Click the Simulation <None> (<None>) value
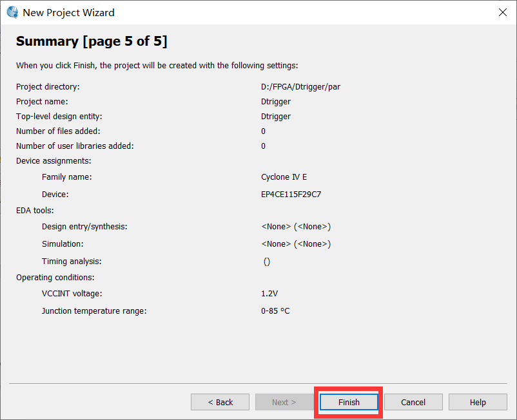517x420 pixels. [x=296, y=244]
